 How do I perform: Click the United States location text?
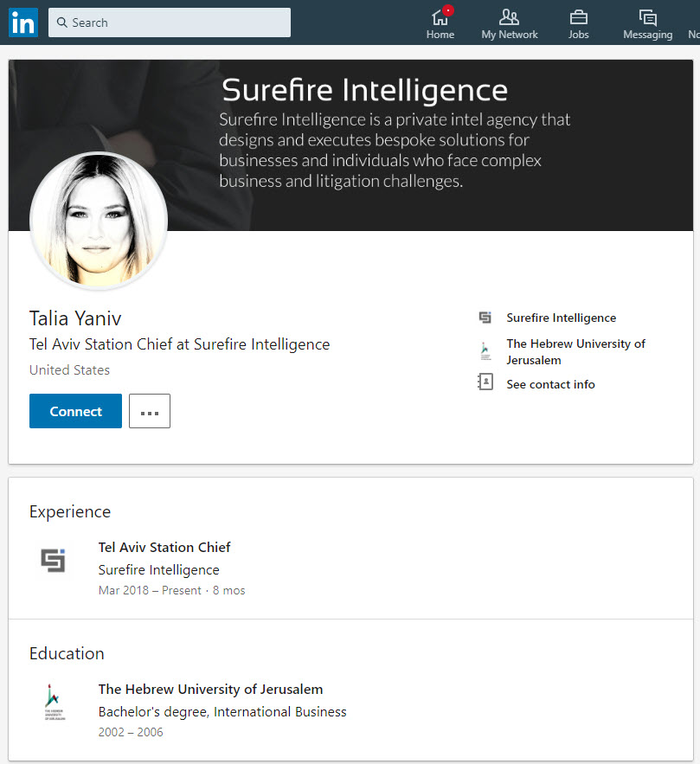[x=70, y=369]
